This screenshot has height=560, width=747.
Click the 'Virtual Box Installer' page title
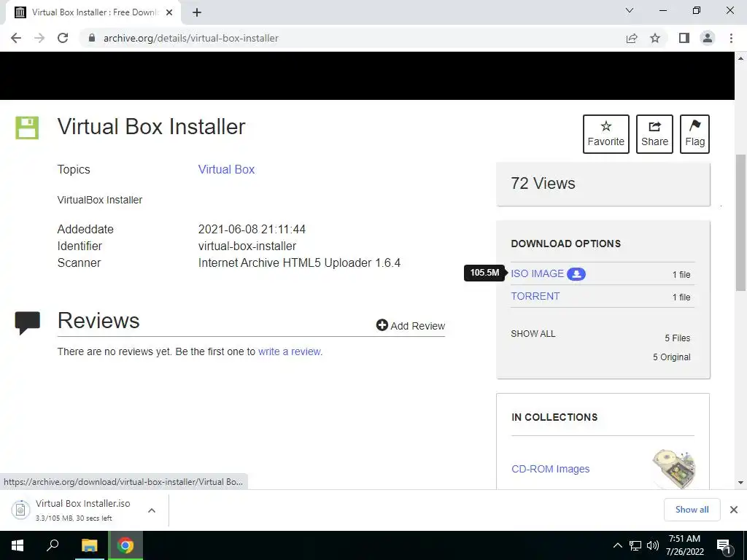[151, 127]
